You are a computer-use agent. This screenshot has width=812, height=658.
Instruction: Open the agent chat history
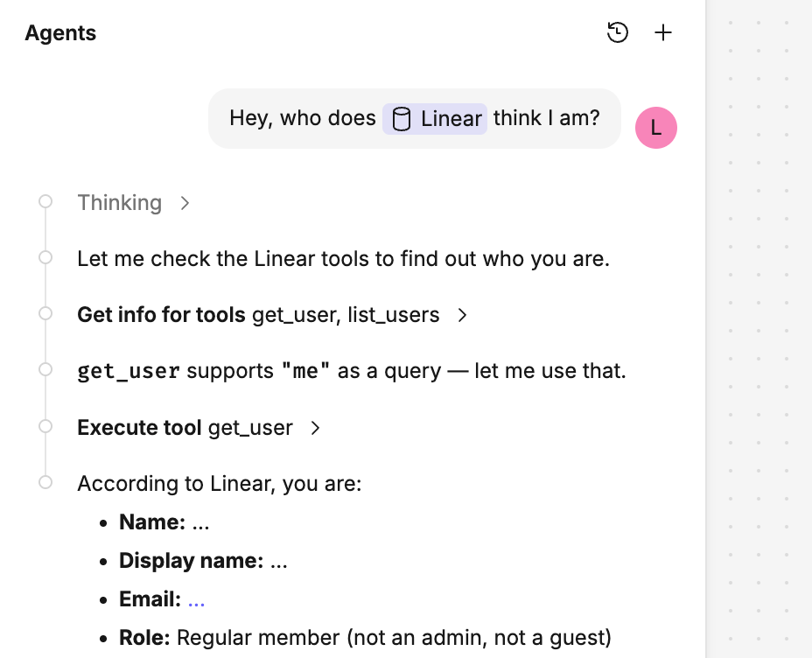(x=617, y=32)
